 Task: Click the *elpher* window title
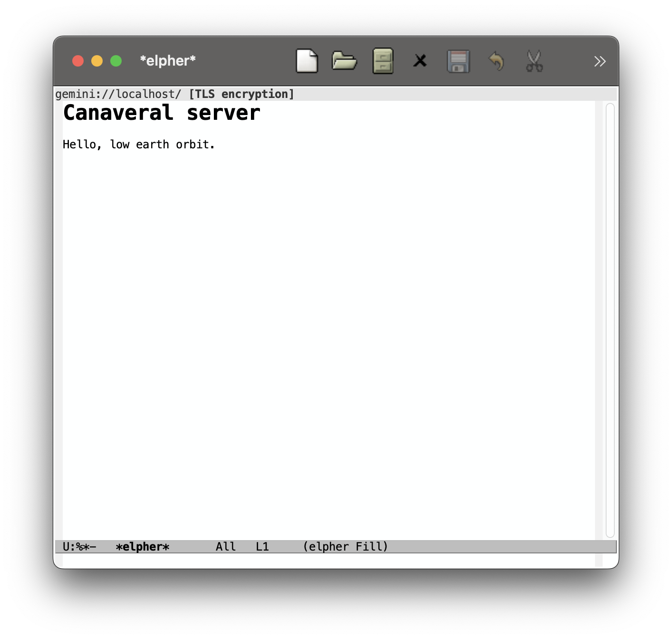pyautogui.click(x=168, y=61)
